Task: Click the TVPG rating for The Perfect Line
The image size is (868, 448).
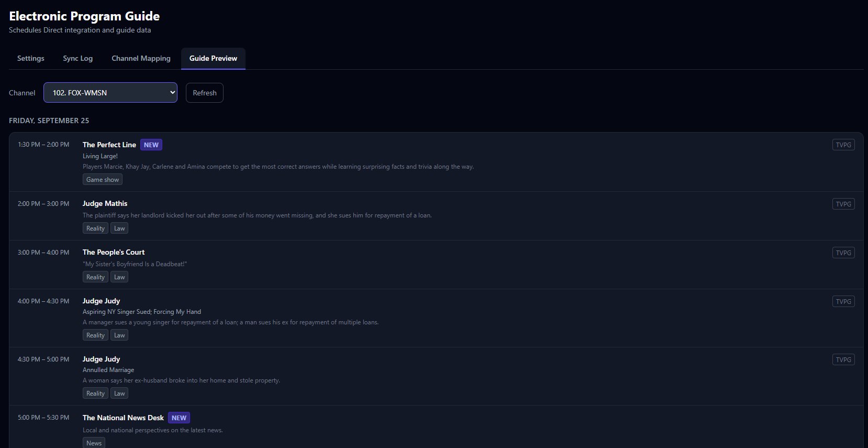Action: coord(843,145)
